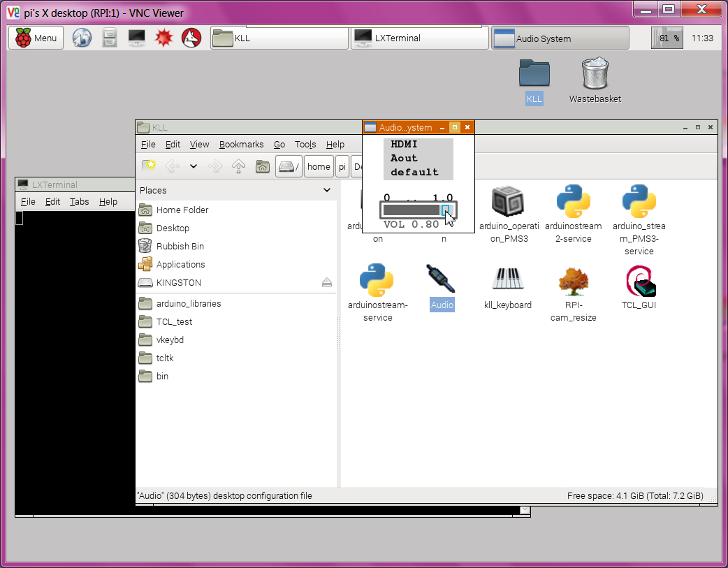Open Mathematica red spiky panel icon

[x=163, y=38]
